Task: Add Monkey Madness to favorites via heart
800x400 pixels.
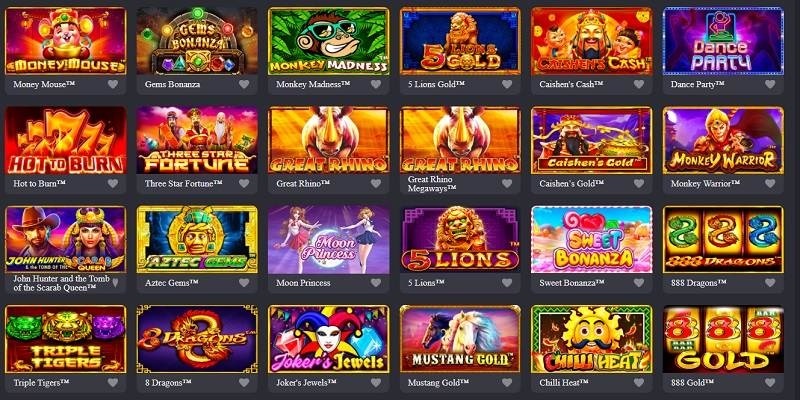Action: (x=376, y=84)
